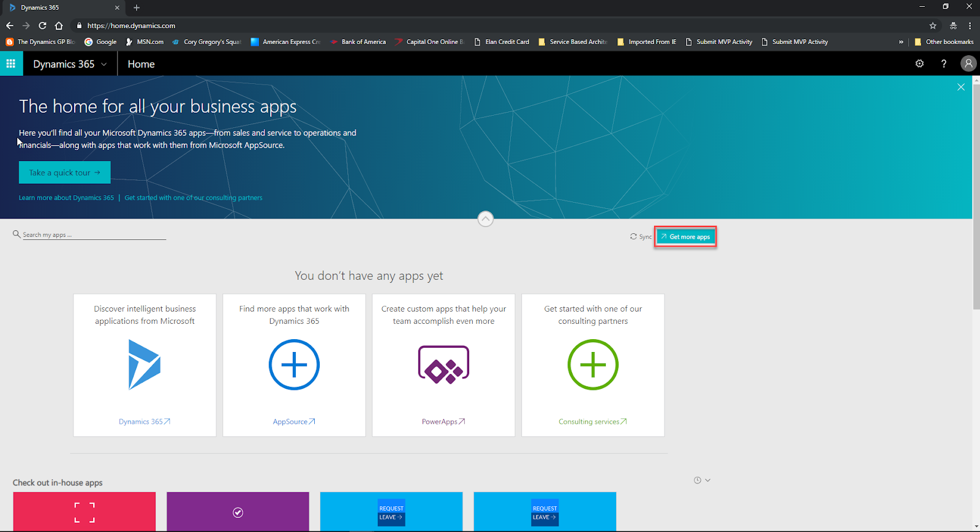
Task: Click the blue AppSource plus icon
Action: (x=294, y=365)
